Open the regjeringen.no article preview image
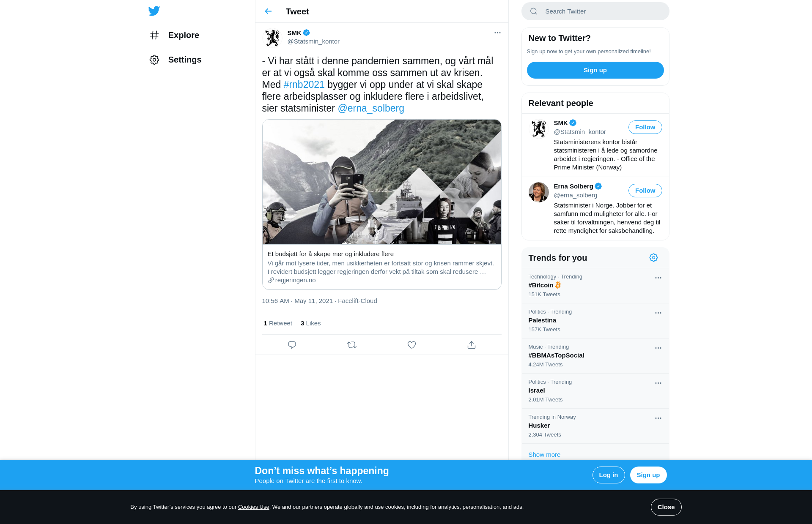This screenshot has width=812, height=524. (x=381, y=182)
